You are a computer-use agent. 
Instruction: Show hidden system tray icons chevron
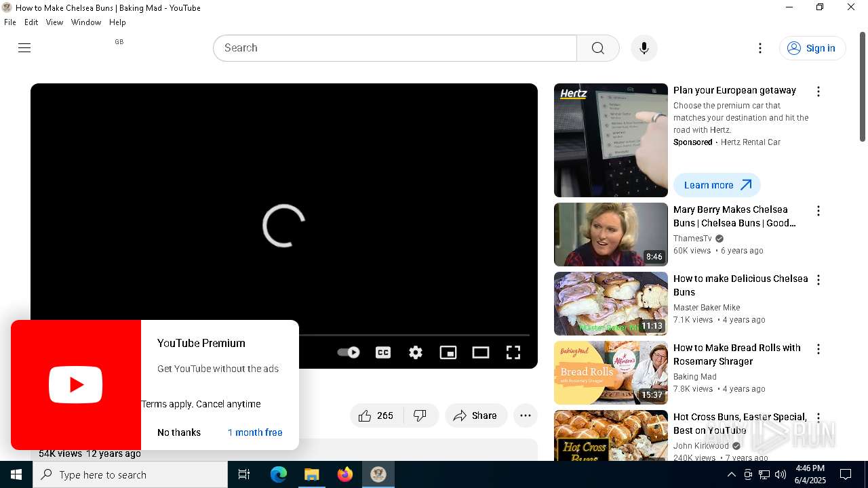pos(731,474)
